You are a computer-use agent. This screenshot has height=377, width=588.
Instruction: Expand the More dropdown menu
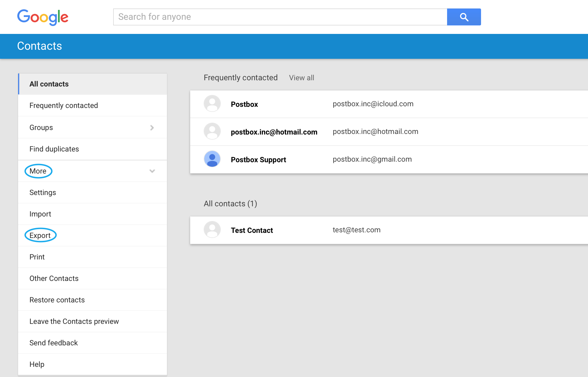[38, 171]
